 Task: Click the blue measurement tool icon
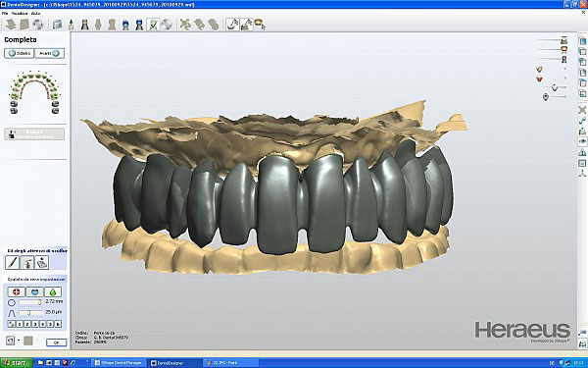click(582, 121)
